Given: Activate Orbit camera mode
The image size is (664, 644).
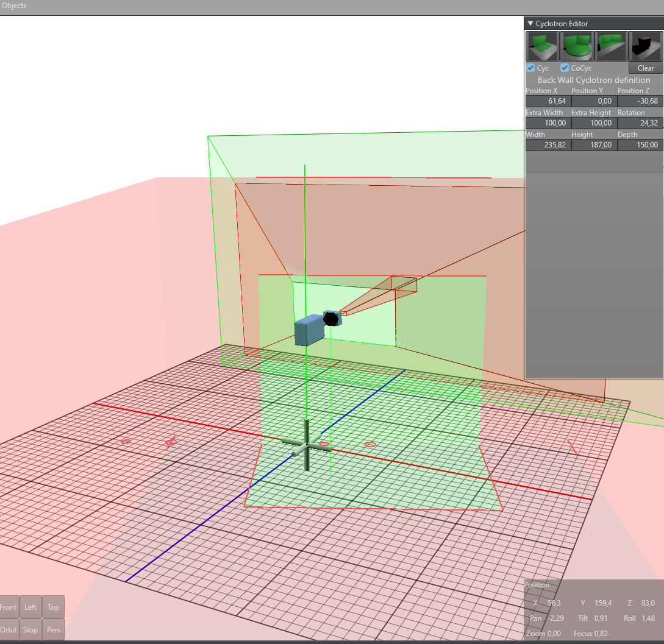Looking at the screenshot, I should [9, 630].
